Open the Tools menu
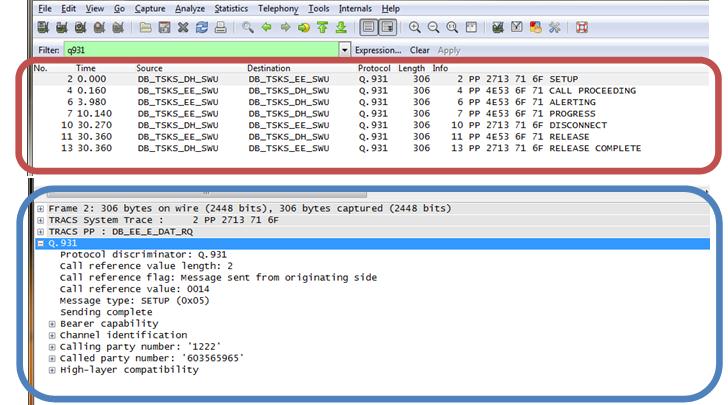This screenshot has width=728, height=405. pyautogui.click(x=318, y=8)
